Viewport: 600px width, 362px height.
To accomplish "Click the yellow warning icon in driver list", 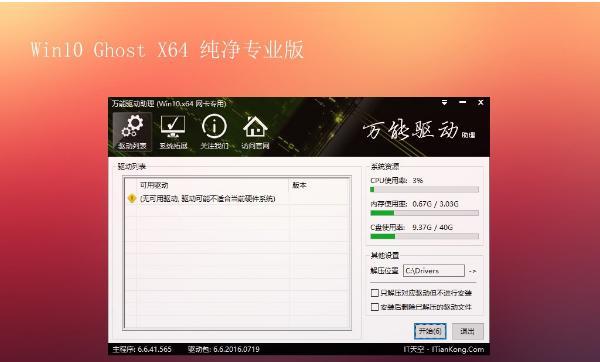I will coord(132,198).
